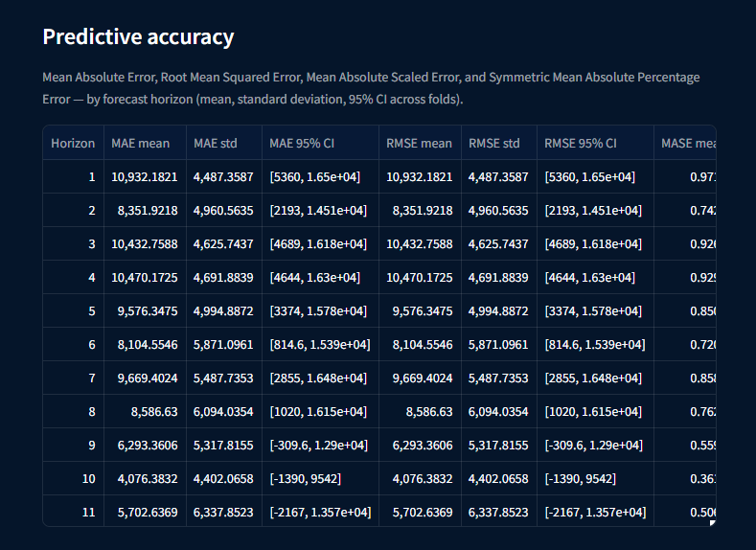
Task: Select MAE mean cell 10,932.1821
Action: (x=145, y=177)
